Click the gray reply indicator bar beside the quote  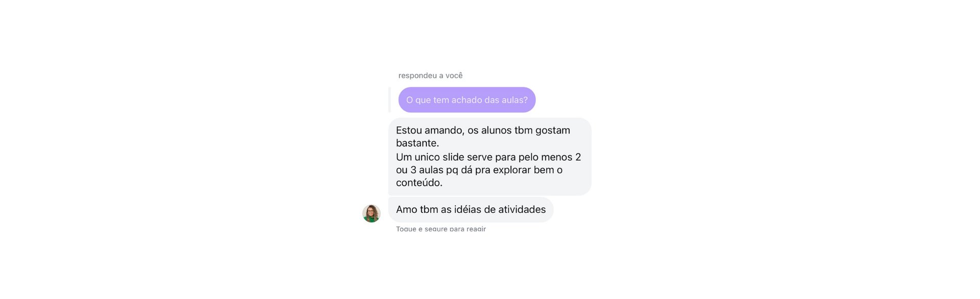(x=389, y=99)
